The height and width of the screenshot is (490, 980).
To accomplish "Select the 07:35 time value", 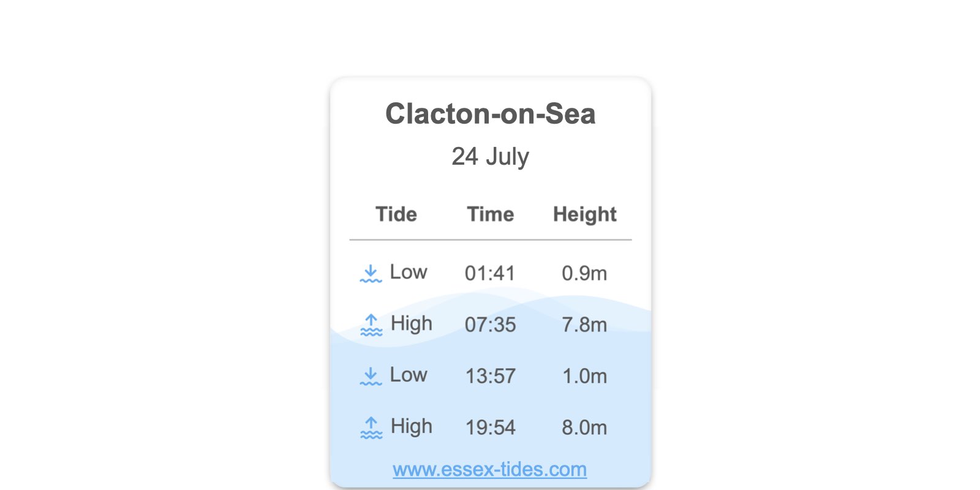I will (490, 325).
